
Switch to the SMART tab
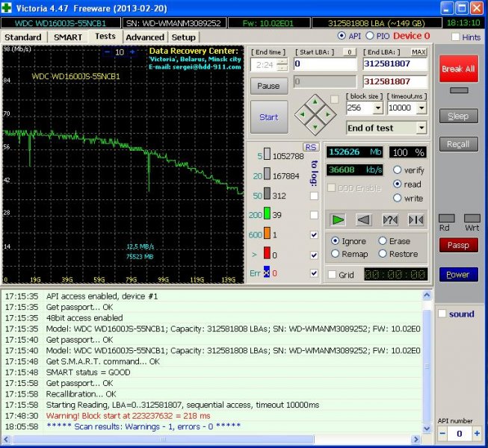pos(69,37)
